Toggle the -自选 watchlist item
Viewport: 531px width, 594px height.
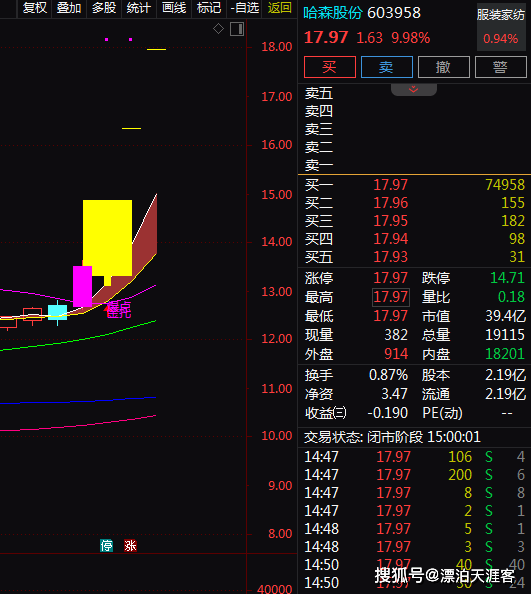pos(245,8)
